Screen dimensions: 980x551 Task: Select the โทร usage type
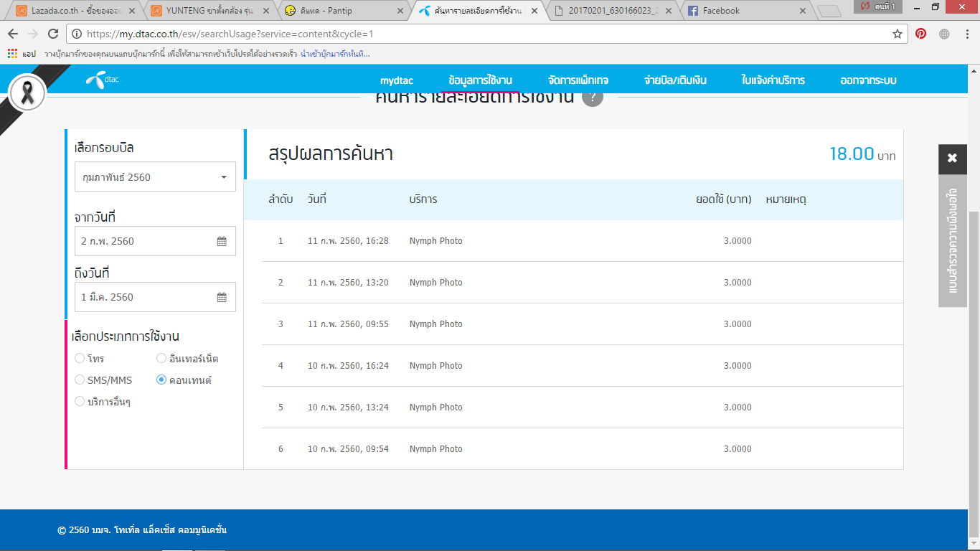coord(80,359)
